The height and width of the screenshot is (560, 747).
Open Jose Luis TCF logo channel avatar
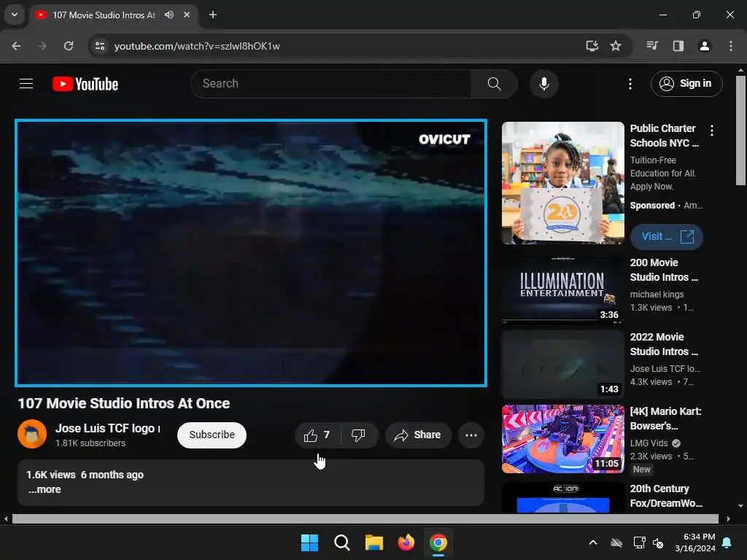pos(32,434)
